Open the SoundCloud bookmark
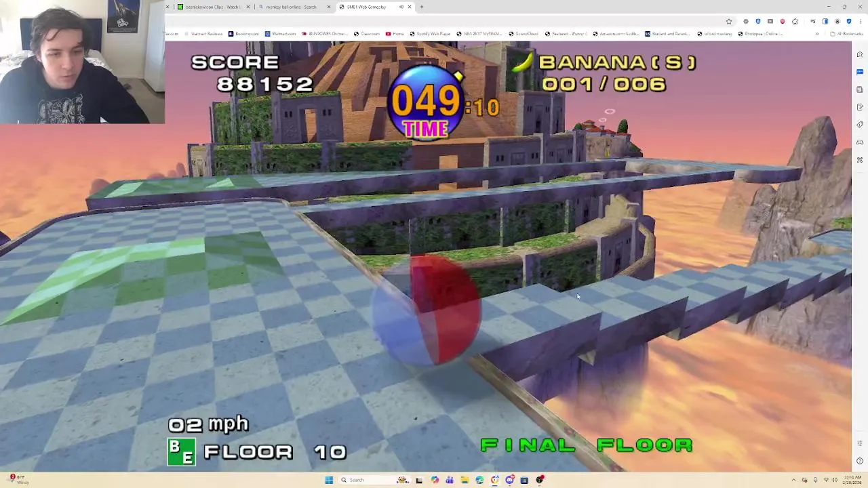Screen dimensions: 868x488 click(523, 34)
